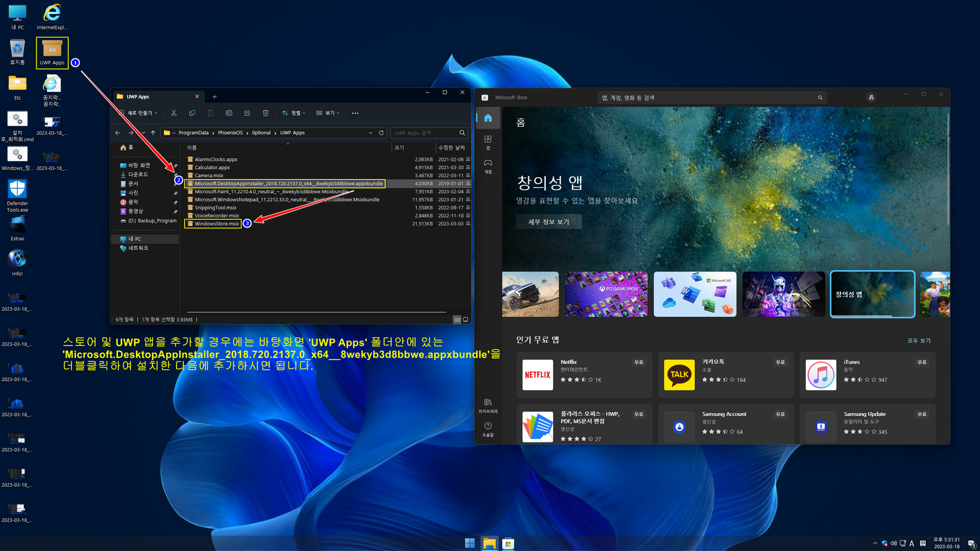Click the Microsoft Store icon on the taskbar

[x=508, y=543]
